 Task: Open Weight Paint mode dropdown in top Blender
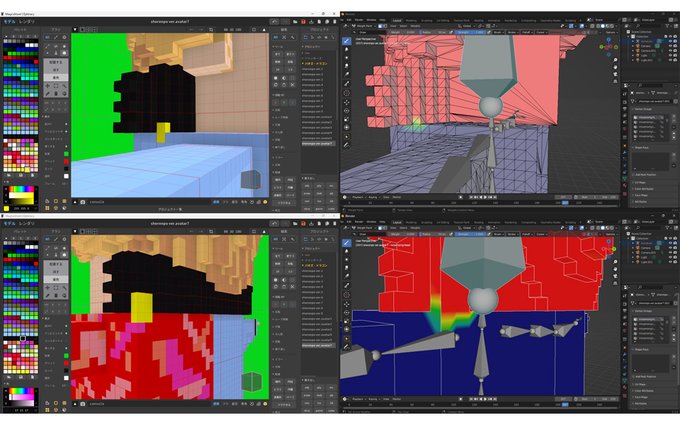(x=362, y=26)
